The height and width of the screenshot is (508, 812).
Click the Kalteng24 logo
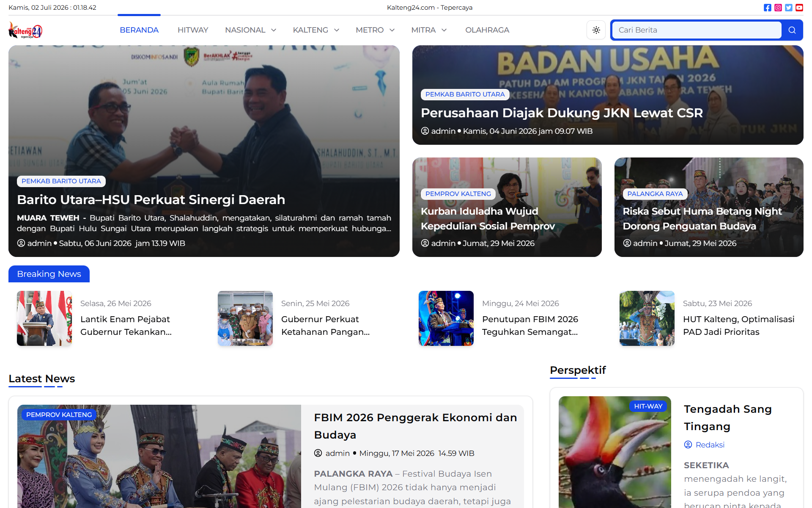(25, 30)
